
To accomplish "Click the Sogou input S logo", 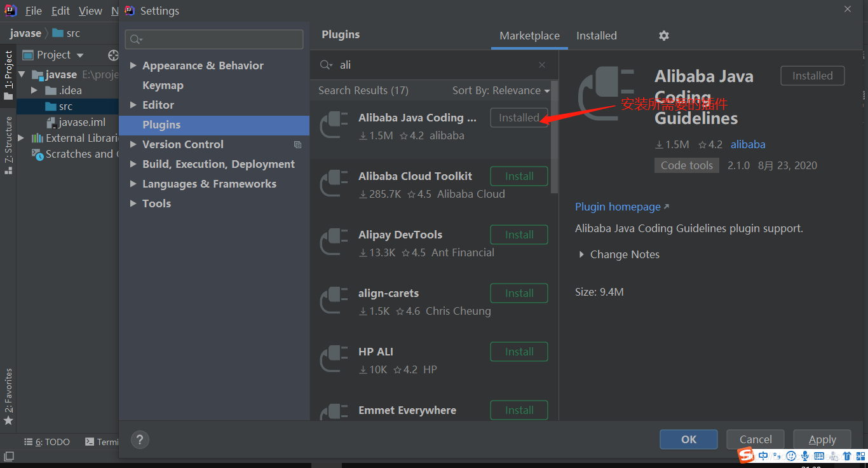I will [746, 455].
